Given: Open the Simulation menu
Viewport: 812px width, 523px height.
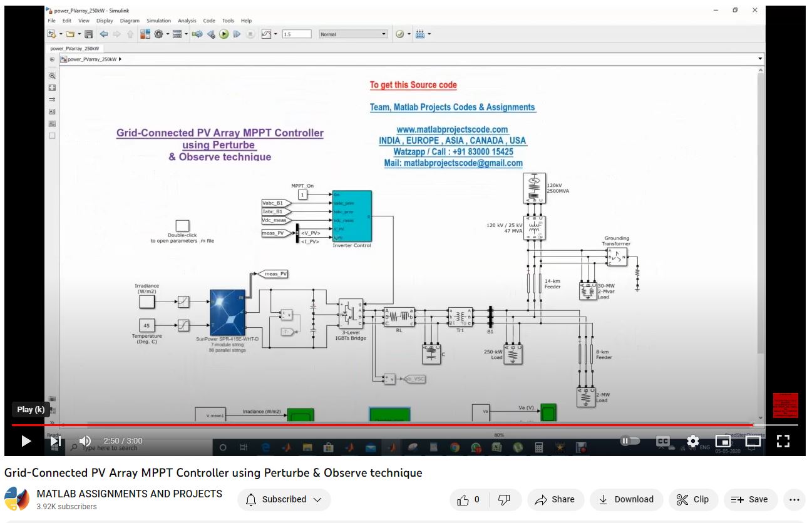Looking at the screenshot, I should (x=158, y=21).
